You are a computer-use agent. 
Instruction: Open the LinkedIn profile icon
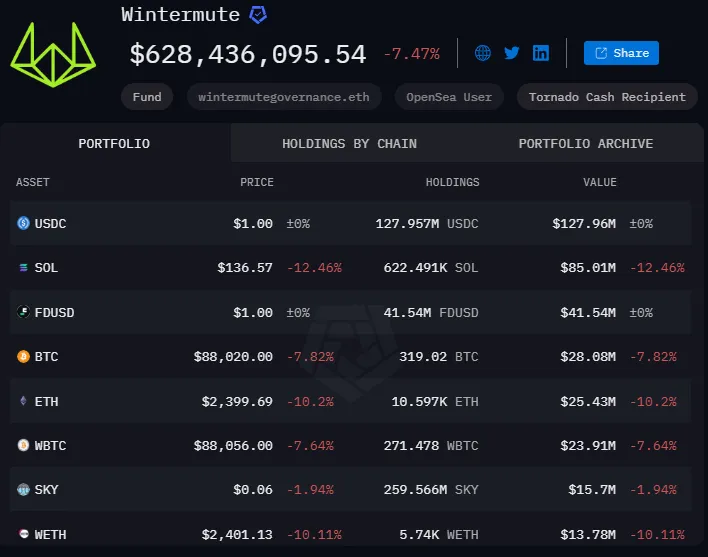point(541,53)
